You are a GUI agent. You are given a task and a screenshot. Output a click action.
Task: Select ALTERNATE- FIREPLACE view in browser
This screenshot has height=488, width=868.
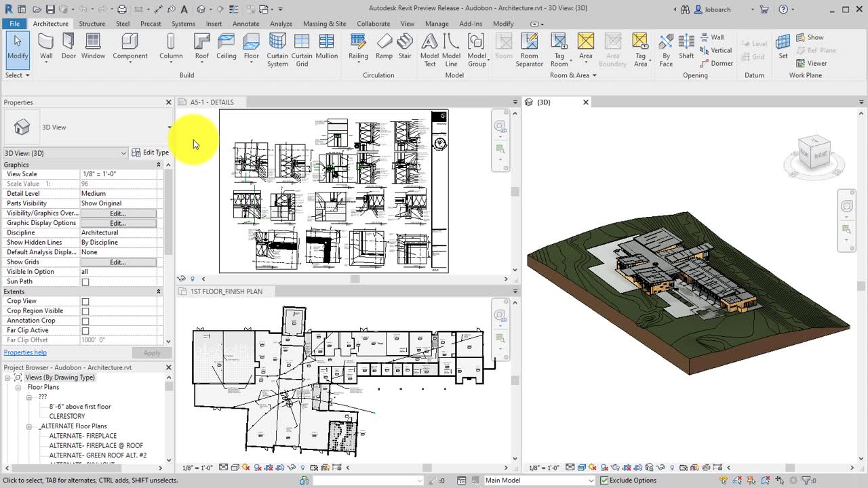pos(83,436)
